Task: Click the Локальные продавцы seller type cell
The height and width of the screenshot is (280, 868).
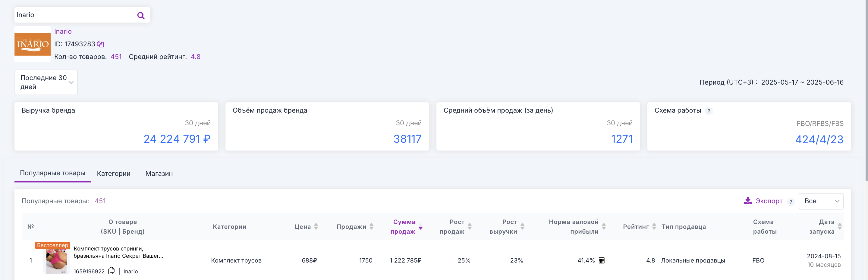Action: (x=693, y=260)
